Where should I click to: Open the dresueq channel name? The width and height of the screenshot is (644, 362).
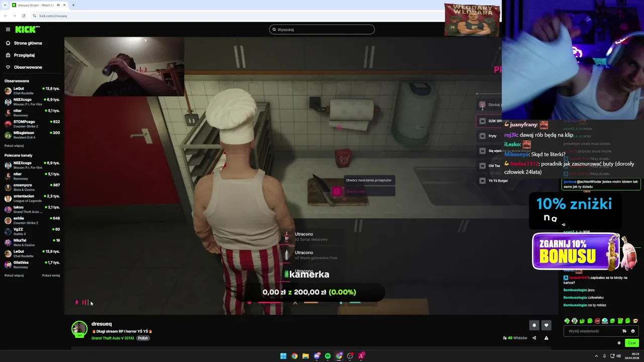102,324
